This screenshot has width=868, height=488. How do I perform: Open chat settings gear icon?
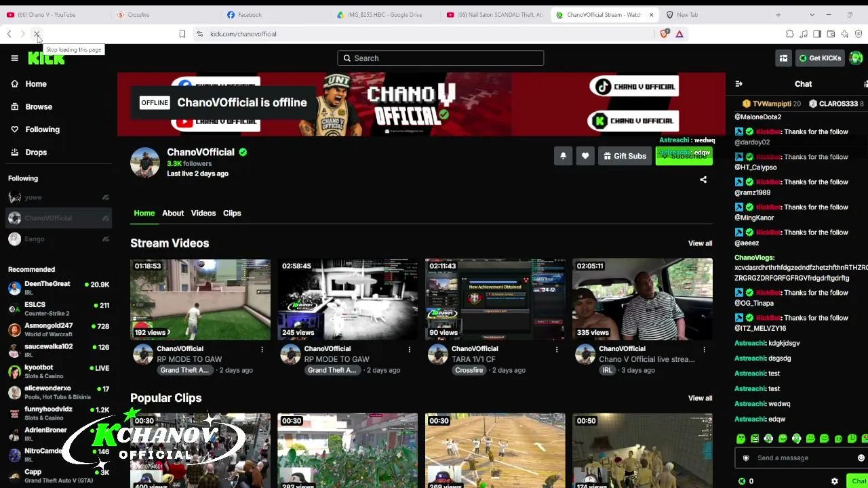point(835,481)
